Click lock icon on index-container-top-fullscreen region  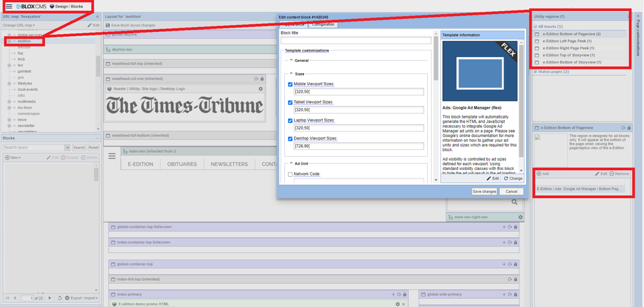pyautogui.click(x=516, y=243)
